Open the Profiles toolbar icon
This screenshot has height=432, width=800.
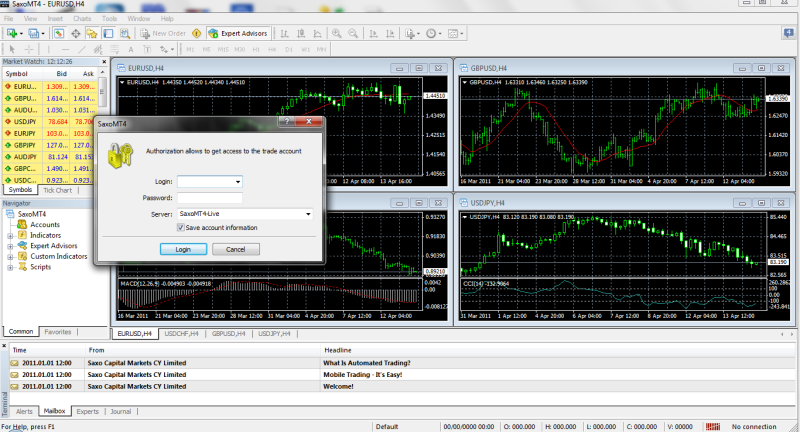click(34, 33)
